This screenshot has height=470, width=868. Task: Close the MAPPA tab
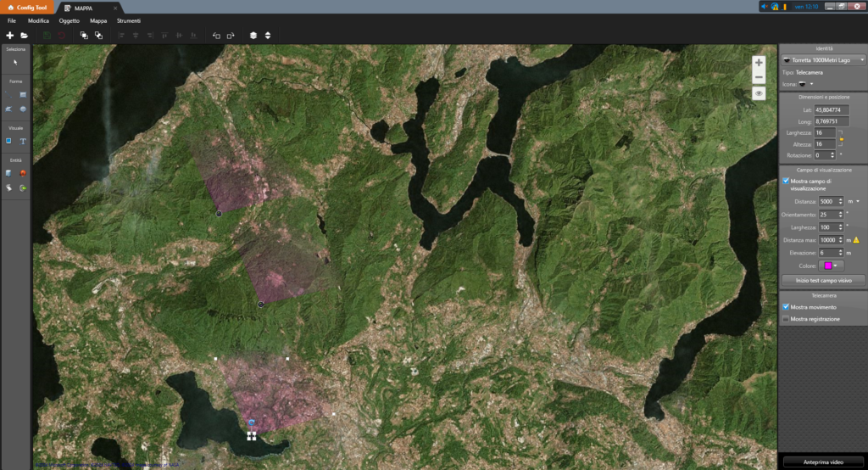[115, 8]
